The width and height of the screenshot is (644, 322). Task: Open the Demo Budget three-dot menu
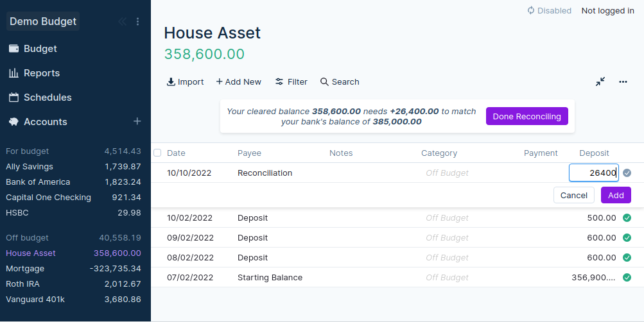pos(137,22)
